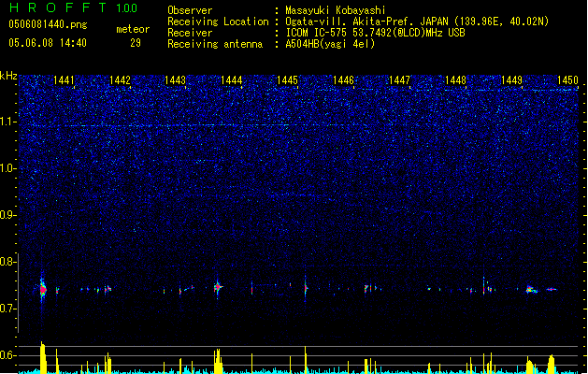Select the filename 0506081440.png
The height and width of the screenshot is (374, 588).
point(48,24)
